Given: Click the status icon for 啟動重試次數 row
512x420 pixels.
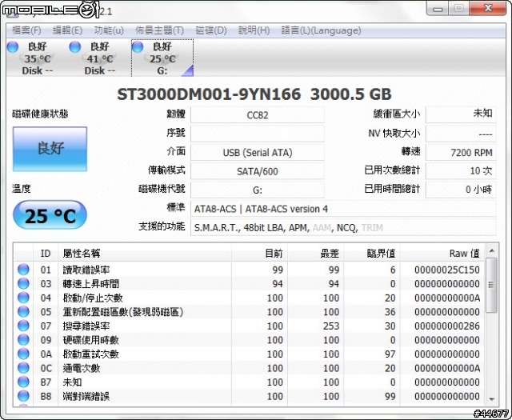Looking at the screenshot, I should 23,354.
